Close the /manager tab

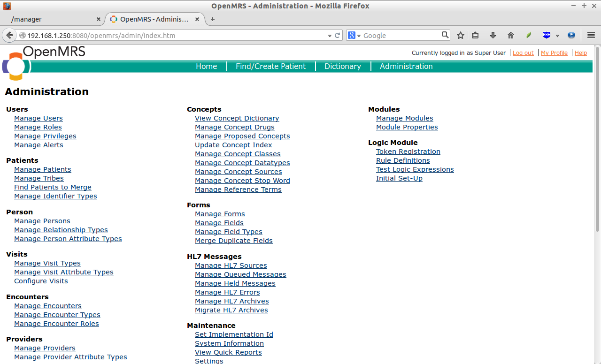[x=98, y=19]
